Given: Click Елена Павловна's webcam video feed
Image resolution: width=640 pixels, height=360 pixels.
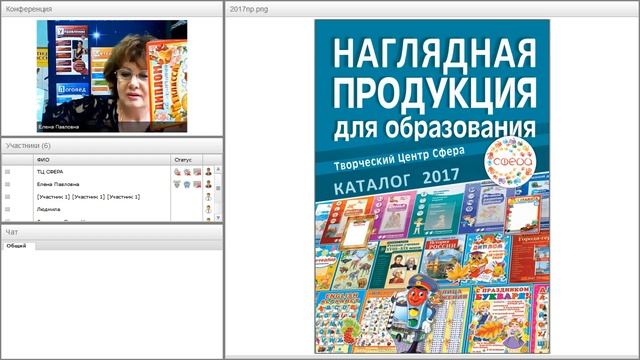Looking at the screenshot, I should pos(112,76).
